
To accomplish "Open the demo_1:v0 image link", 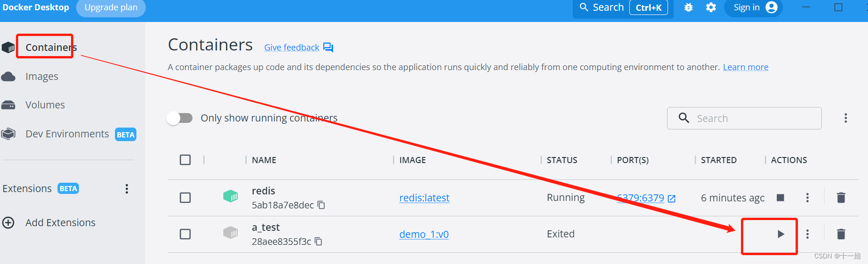I will point(424,234).
